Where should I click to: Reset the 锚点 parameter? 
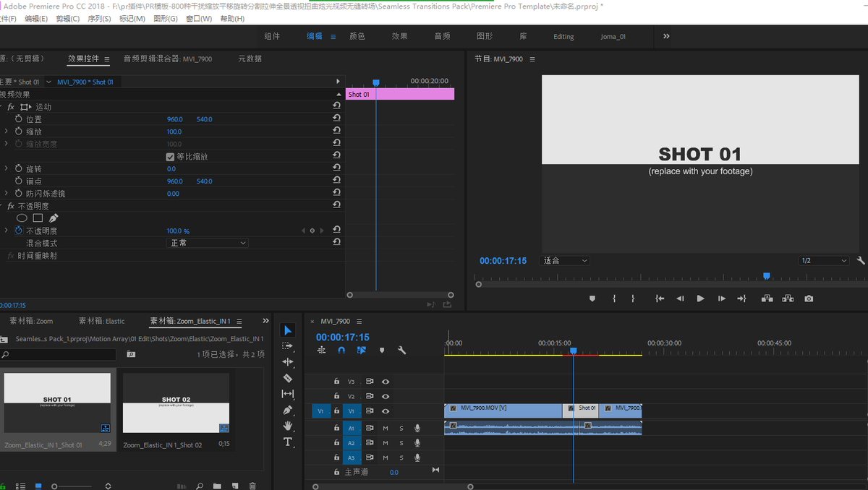coord(336,181)
